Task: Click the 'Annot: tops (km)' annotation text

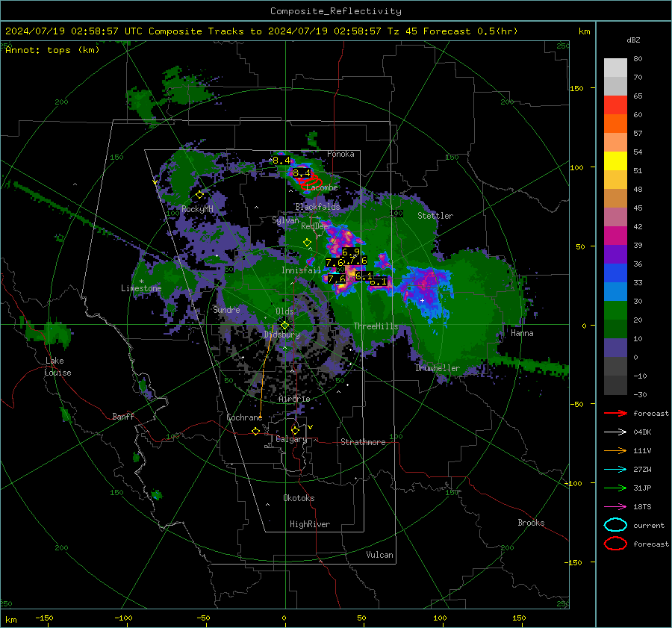Action: tap(52, 50)
